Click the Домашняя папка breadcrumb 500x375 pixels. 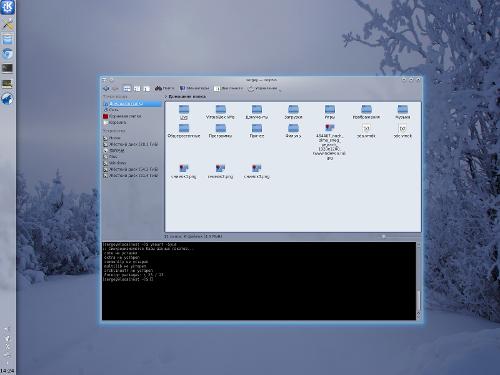pos(187,97)
